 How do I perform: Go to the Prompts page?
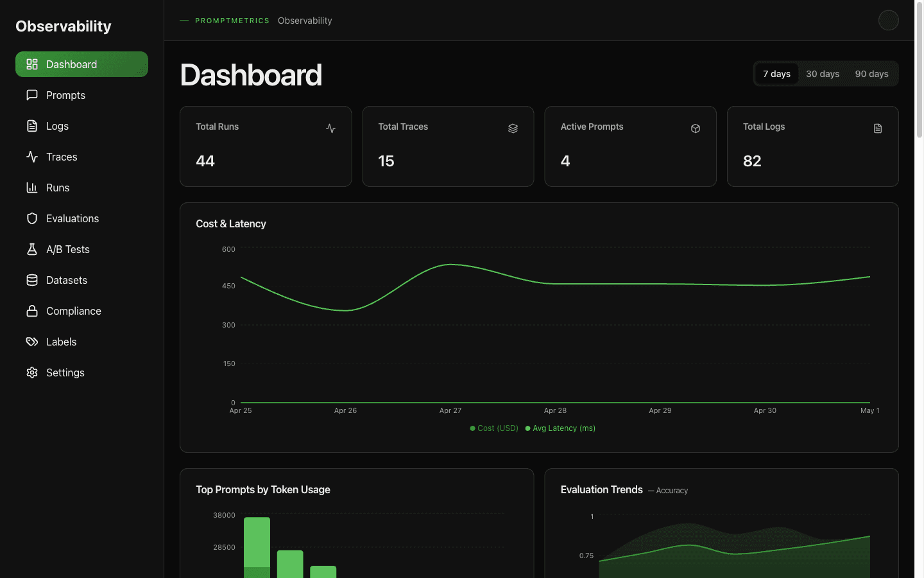click(x=81, y=95)
